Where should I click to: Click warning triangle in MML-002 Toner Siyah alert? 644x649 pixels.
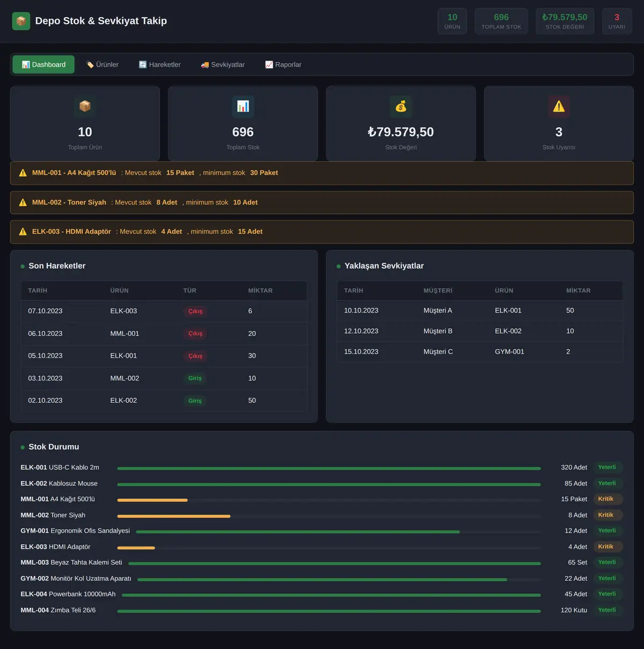tap(23, 202)
